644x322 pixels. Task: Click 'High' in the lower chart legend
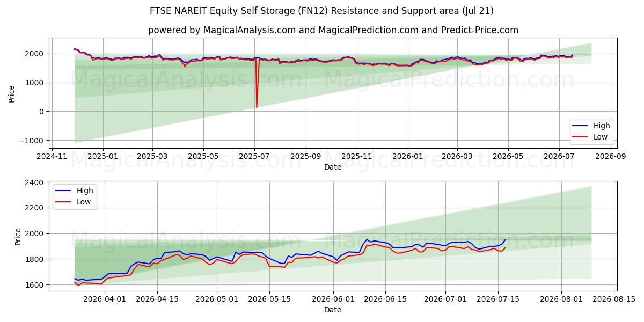tap(85, 191)
